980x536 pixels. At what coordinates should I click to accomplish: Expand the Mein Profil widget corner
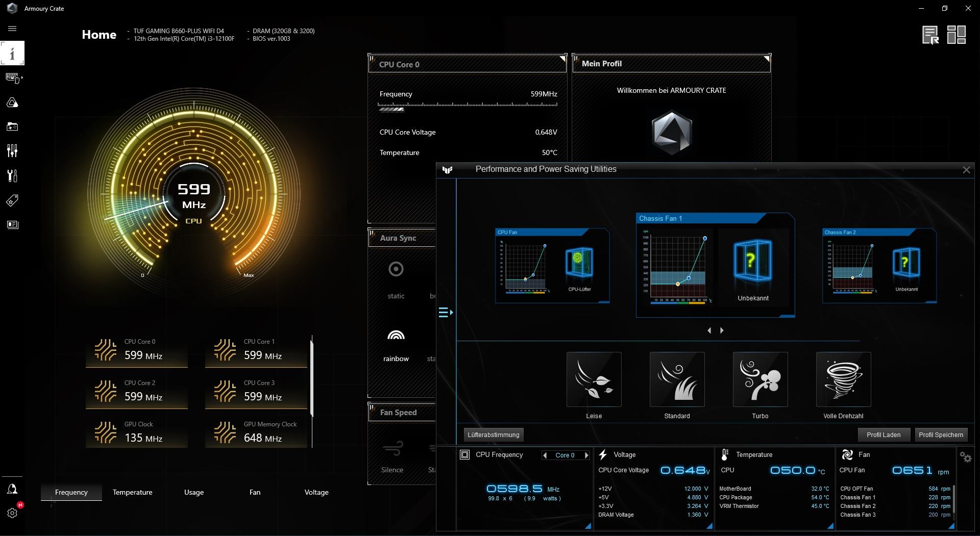tap(767, 59)
